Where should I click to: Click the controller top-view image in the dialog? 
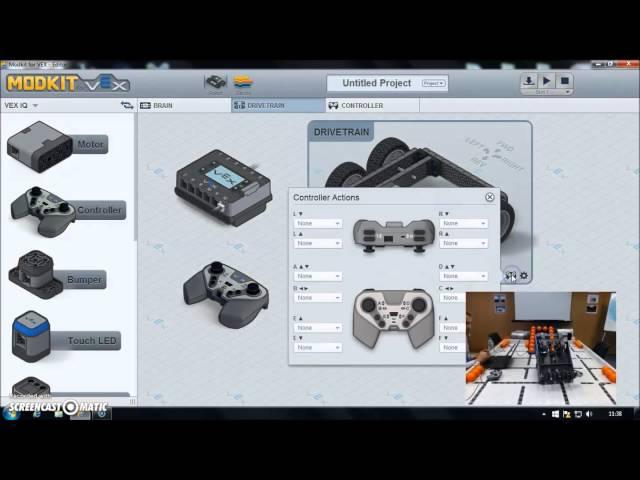coord(394,318)
